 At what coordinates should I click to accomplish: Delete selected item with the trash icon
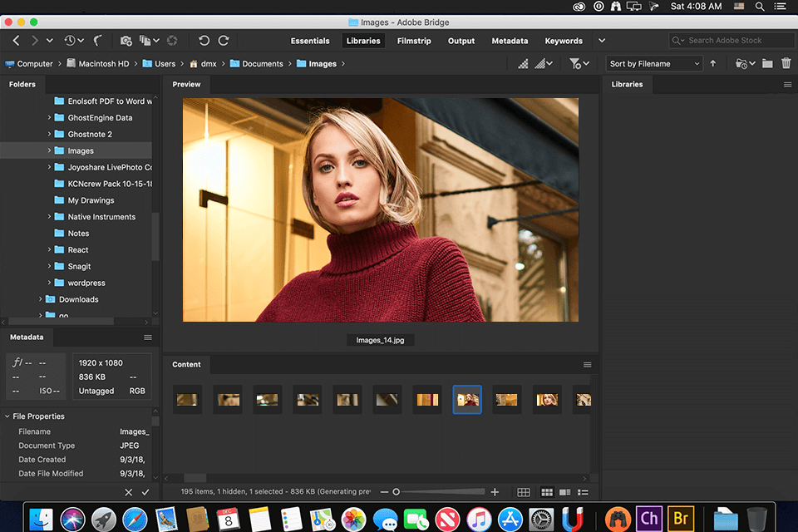(786, 62)
